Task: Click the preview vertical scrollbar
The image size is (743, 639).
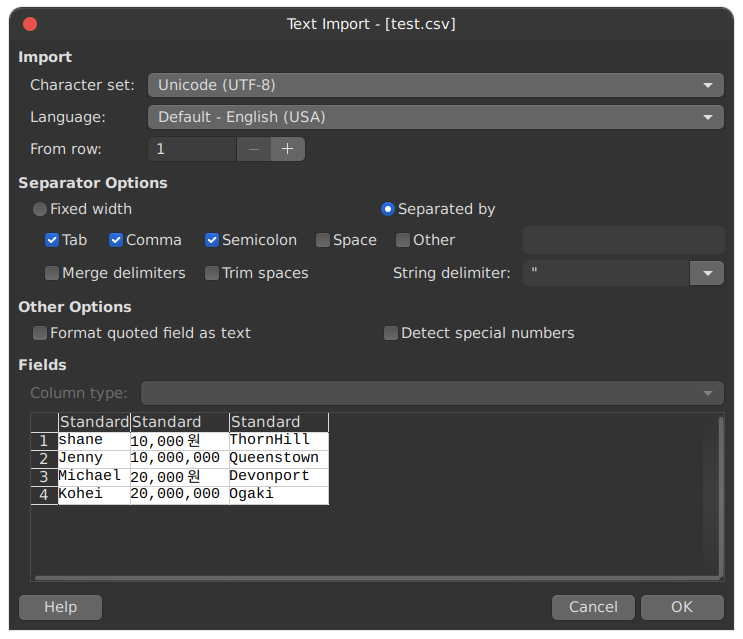Action: 721,495
